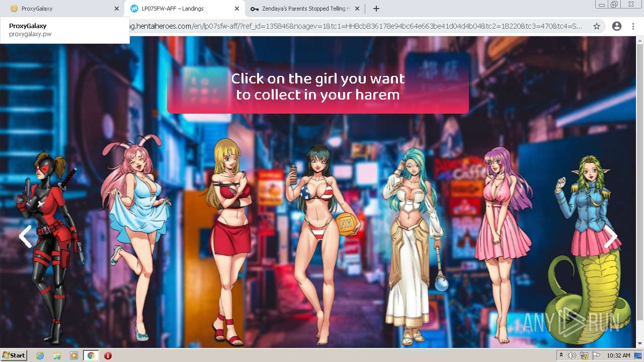Open the media player taskbar icon

pos(74,355)
